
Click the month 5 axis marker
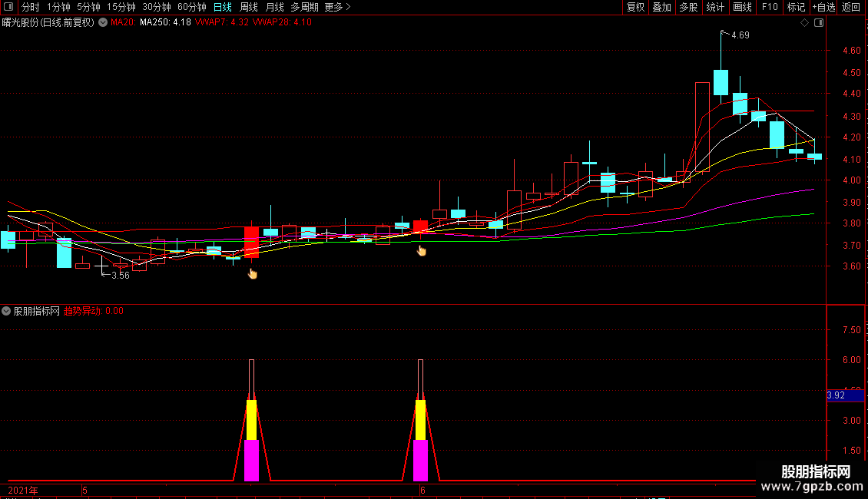[84, 490]
